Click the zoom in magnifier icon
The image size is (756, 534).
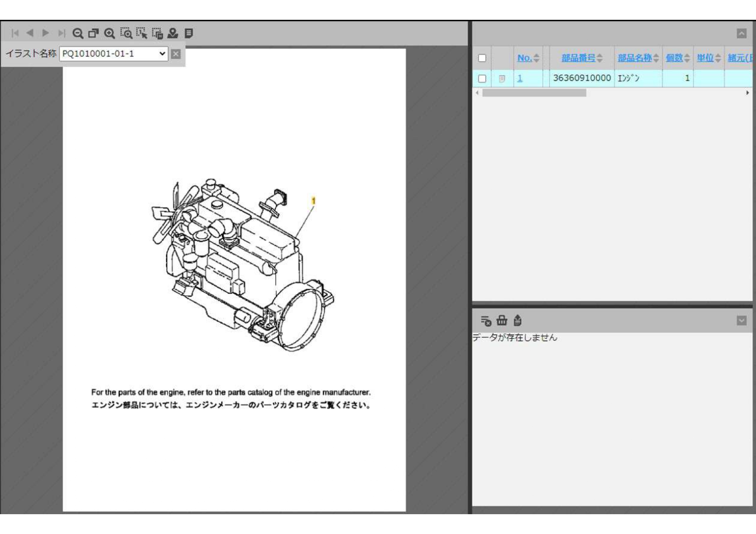click(110, 33)
